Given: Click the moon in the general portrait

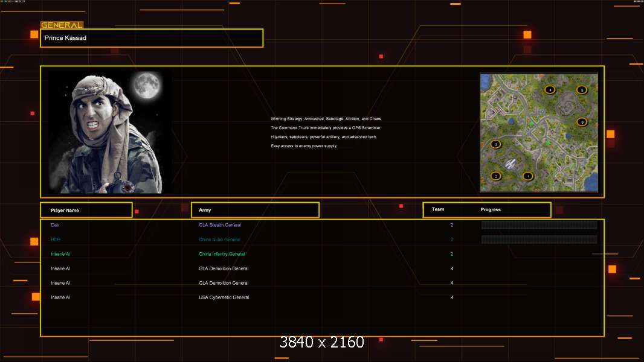Looking at the screenshot, I should (x=145, y=86).
